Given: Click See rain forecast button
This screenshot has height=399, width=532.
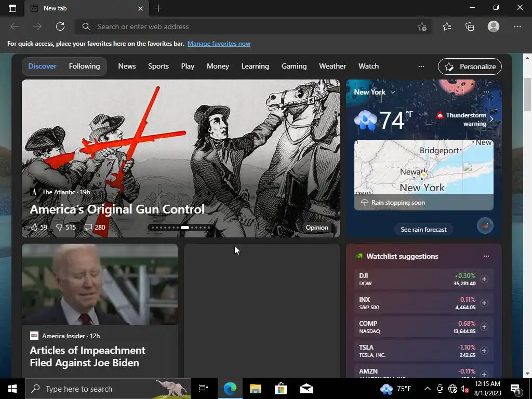Looking at the screenshot, I should click(423, 229).
